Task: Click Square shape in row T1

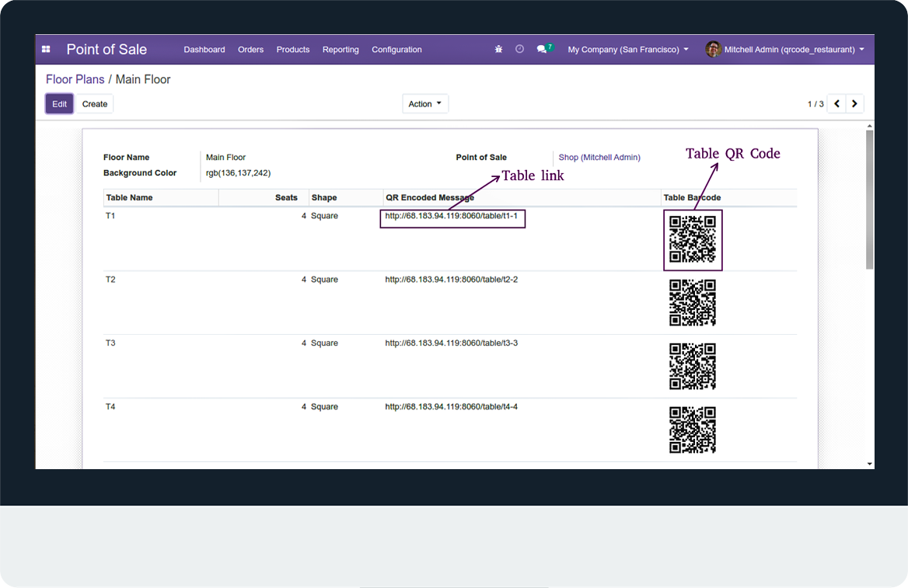Action: [324, 216]
